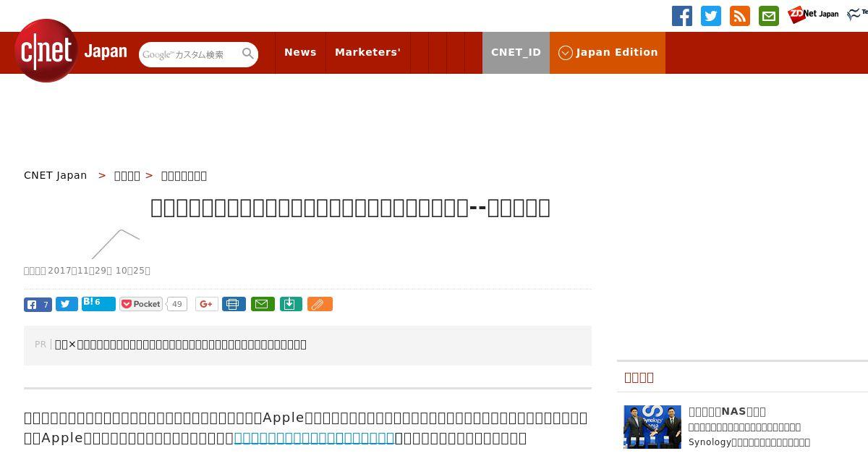Image resolution: width=868 pixels, height=456 pixels.
Task: Open the Marketers' menu
Action: (367, 52)
